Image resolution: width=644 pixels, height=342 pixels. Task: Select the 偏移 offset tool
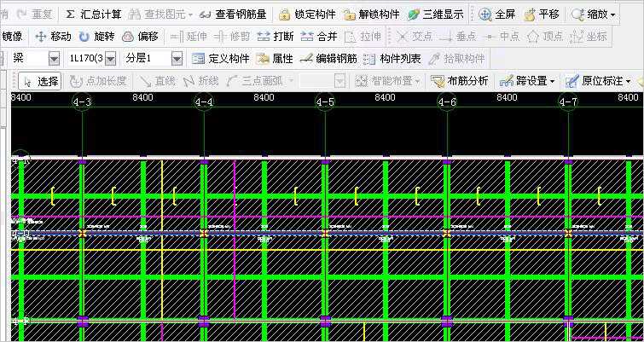pyautogui.click(x=141, y=37)
